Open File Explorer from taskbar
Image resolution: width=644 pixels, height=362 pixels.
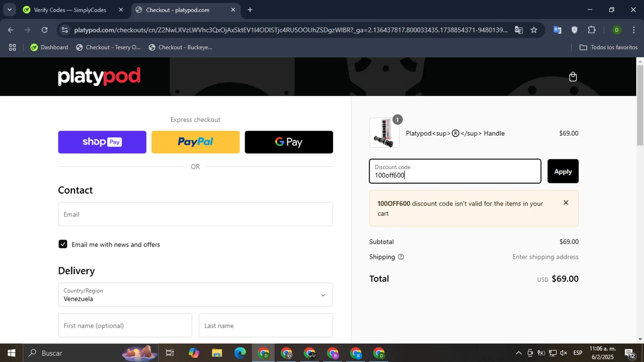click(217, 353)
